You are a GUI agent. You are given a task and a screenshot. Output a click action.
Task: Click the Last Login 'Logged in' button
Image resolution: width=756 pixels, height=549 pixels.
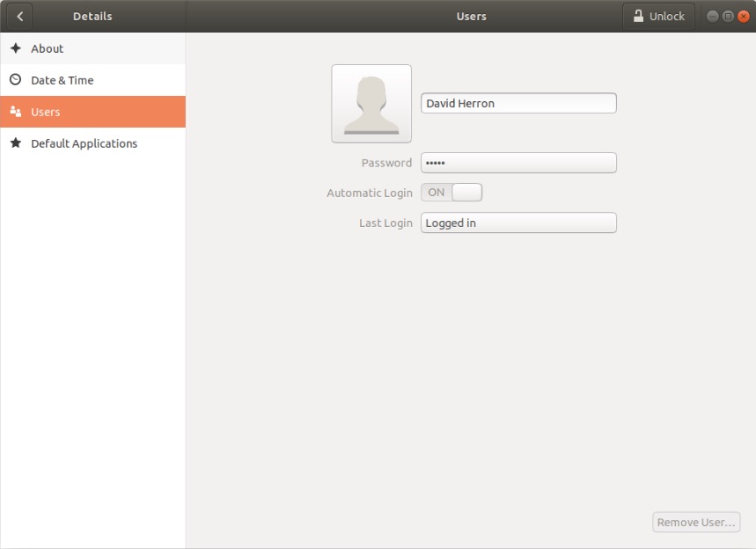(518, 223)
